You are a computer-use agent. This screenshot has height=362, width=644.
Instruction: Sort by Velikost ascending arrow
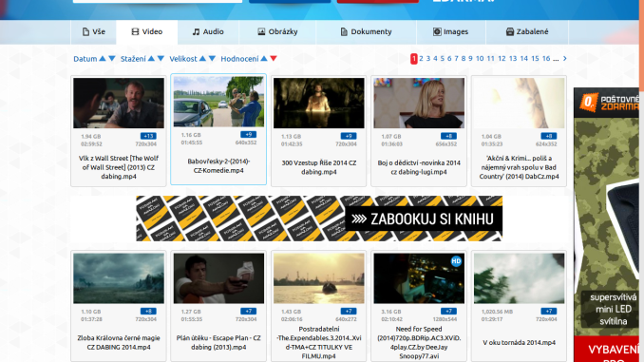click(202, 58)
